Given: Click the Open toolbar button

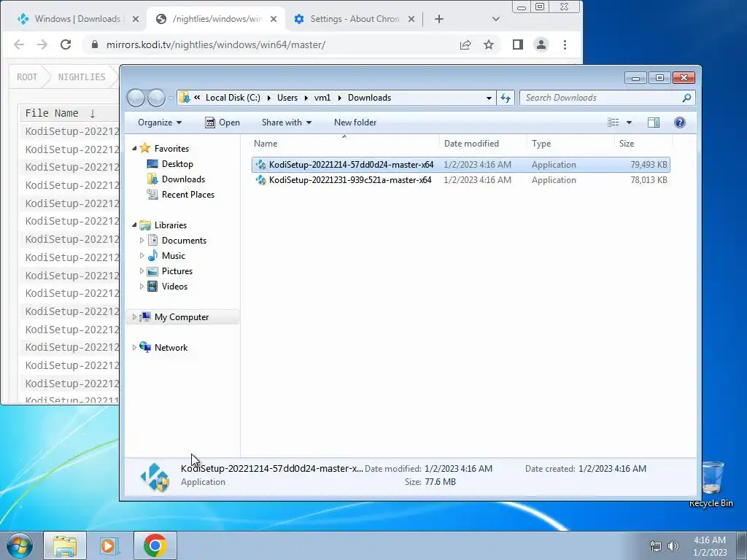Looking at the screenshot, I should point(222,122).
